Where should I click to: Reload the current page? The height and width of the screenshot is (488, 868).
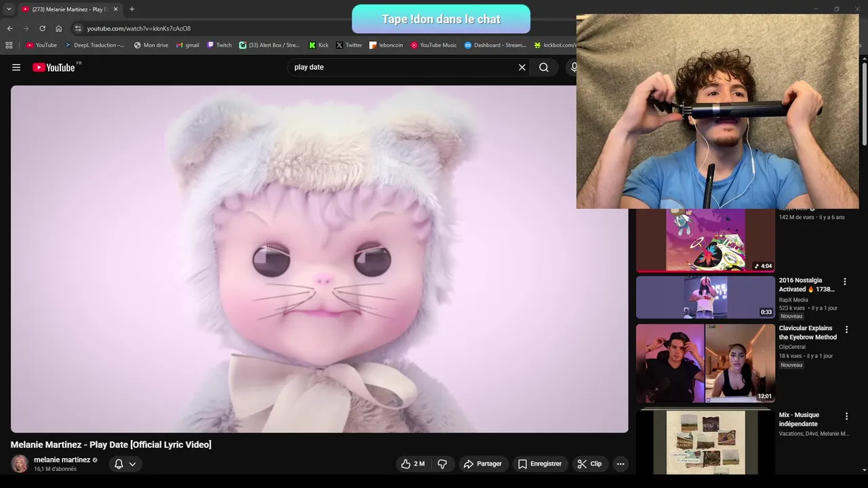tap(42, 28)
